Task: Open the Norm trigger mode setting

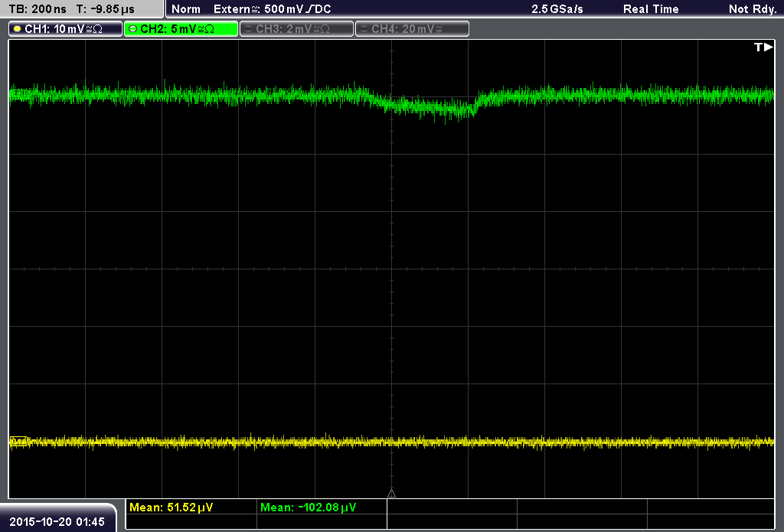Action: [186, 9]
